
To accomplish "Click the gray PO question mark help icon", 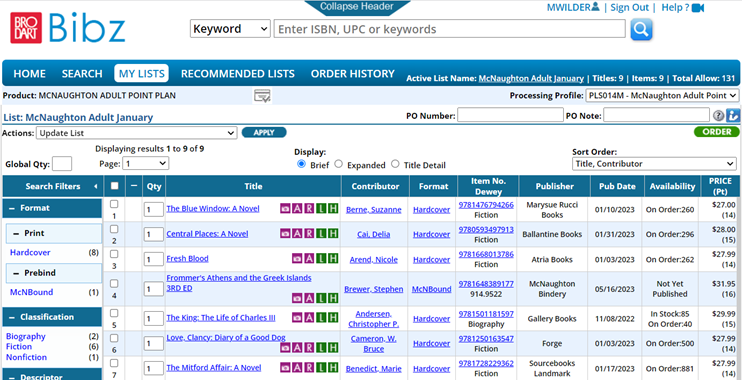I will click(x=718, y=115).
